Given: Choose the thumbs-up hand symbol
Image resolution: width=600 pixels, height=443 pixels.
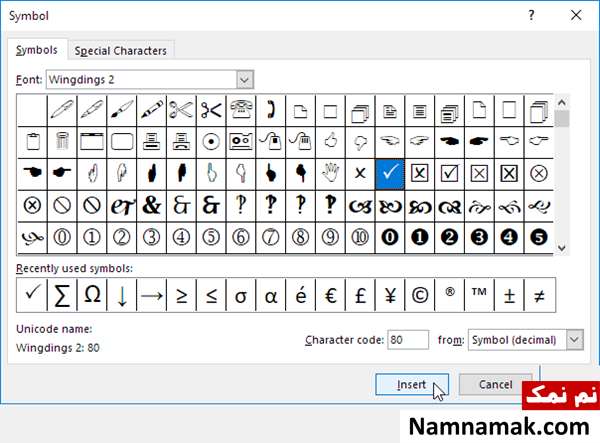Looking at the screenshot, I should 330,142.
